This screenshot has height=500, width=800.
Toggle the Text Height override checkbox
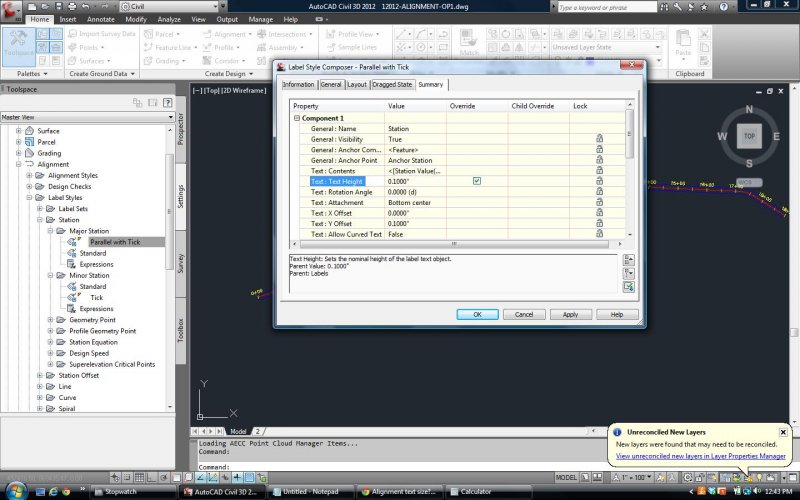coord(477,181)
